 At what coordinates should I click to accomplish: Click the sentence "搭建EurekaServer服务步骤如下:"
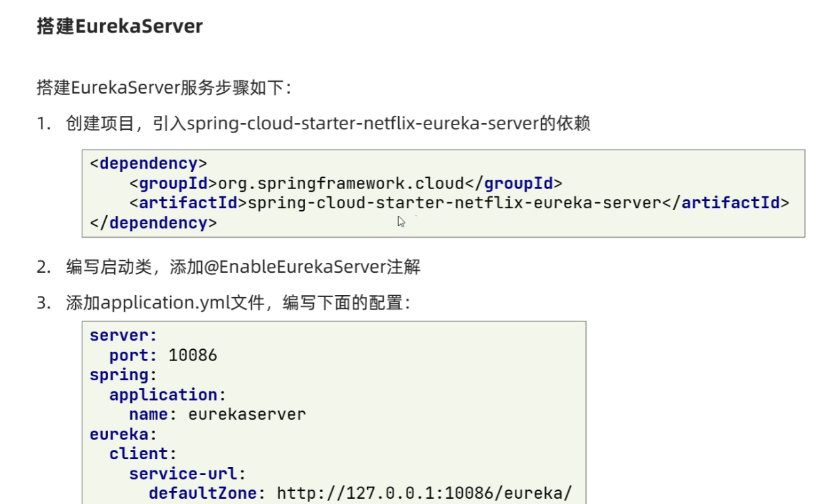tap(165, 88)
